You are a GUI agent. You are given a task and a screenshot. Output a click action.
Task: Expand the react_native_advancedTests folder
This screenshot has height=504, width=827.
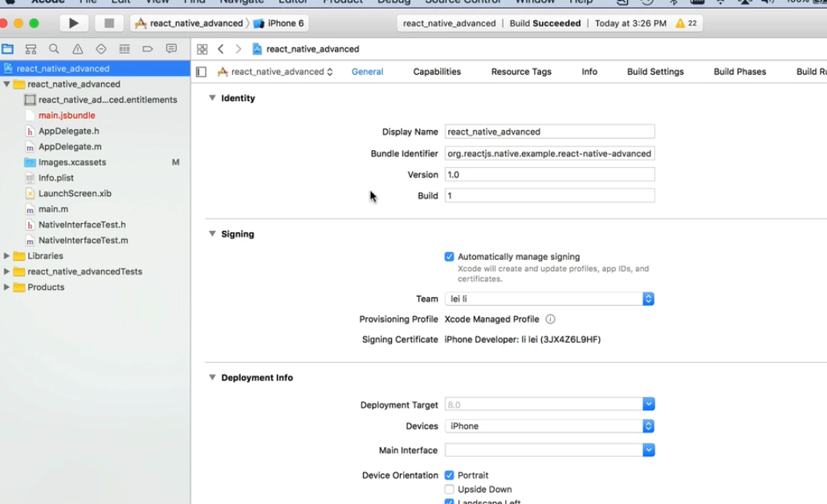pos(6,271)
